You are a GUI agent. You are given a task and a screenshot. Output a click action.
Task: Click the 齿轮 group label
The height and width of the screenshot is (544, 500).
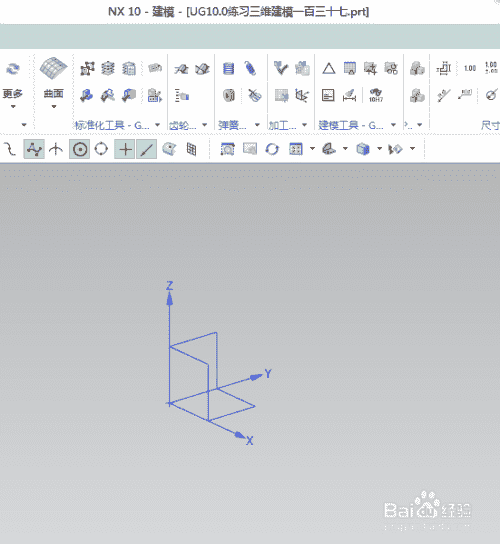183,125
